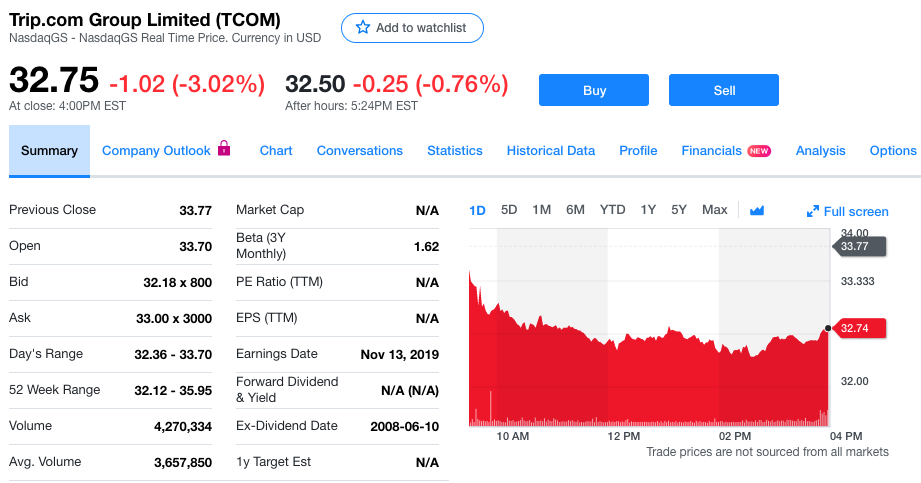The image size is (921, 483).
Task: Open the Analysis tab
Action: (821, 150)
